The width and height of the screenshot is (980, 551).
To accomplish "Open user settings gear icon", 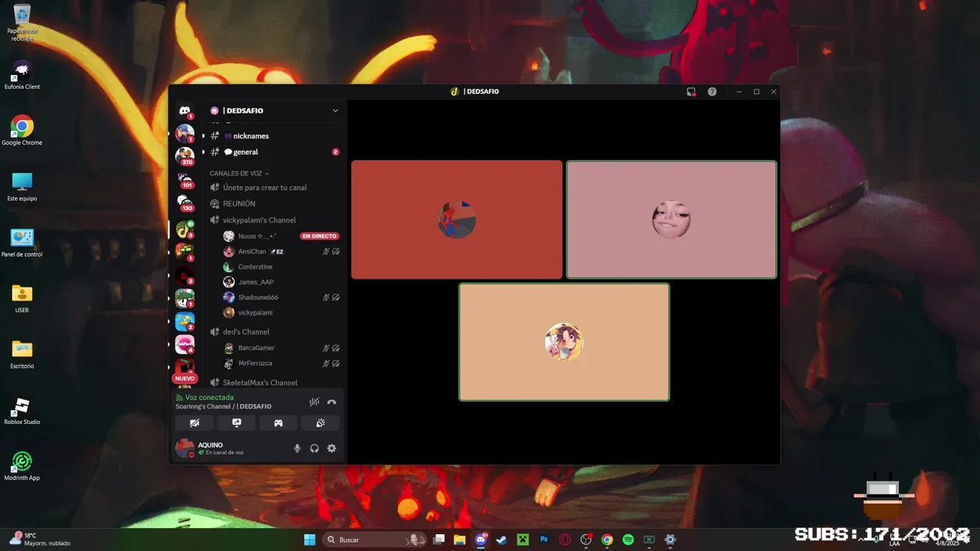I will tap(332, 448).
